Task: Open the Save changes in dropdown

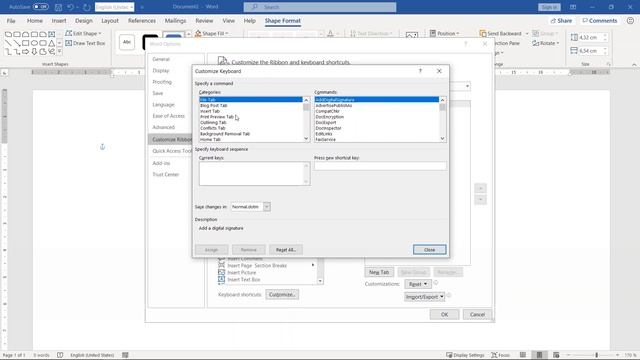Action: pos(267,207)
